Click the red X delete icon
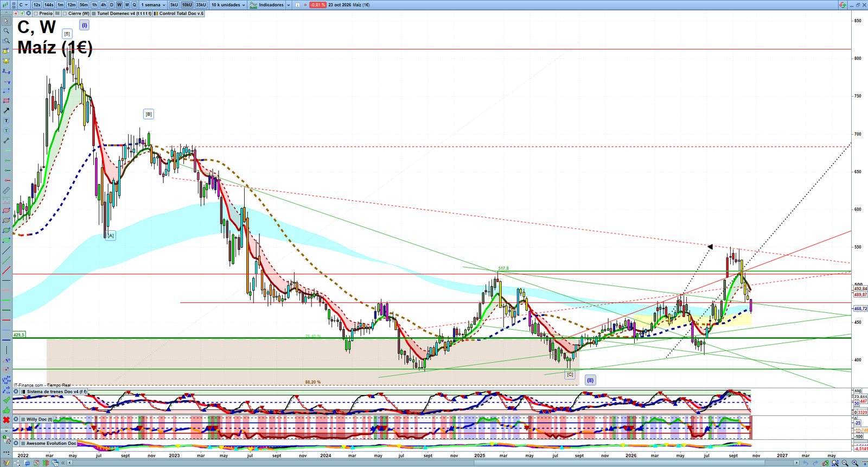Screen dimensions: 868x467 6,420
